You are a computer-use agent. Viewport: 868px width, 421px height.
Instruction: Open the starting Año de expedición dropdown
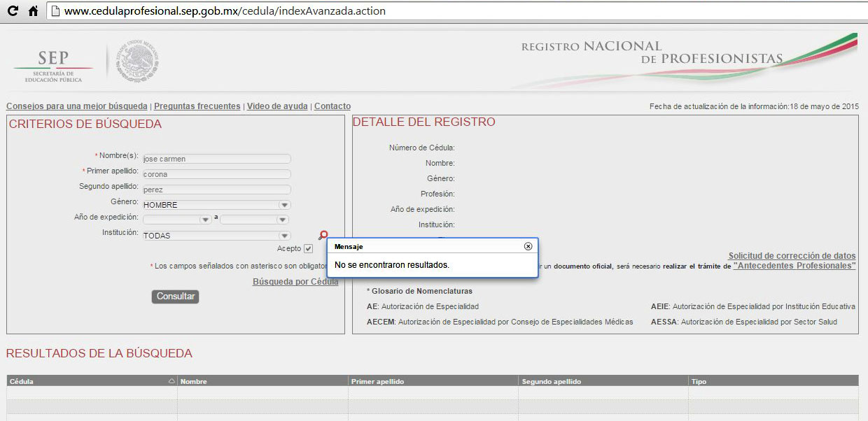[205, 220]
